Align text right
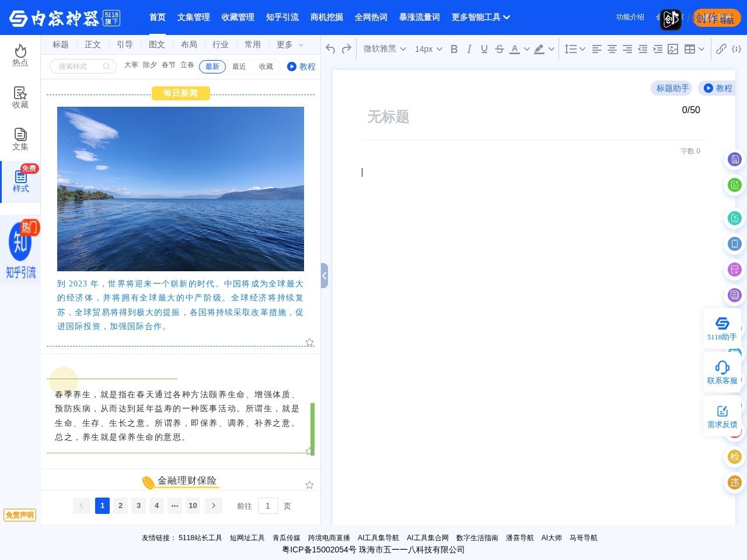747x560 pixels. tap(627, 49)
